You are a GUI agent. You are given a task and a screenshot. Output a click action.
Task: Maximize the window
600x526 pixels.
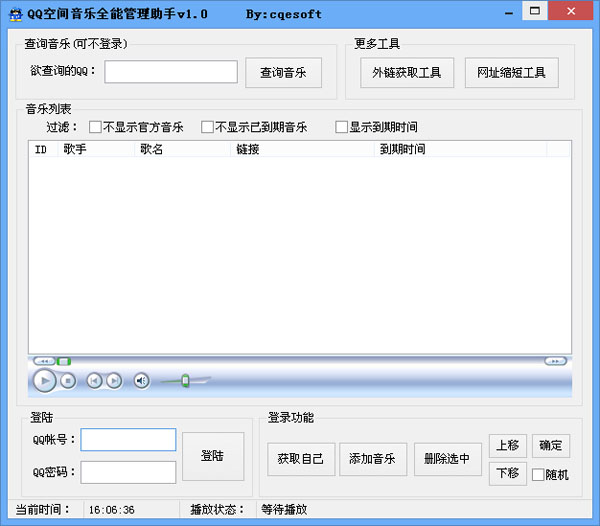(x=535, y=11)
